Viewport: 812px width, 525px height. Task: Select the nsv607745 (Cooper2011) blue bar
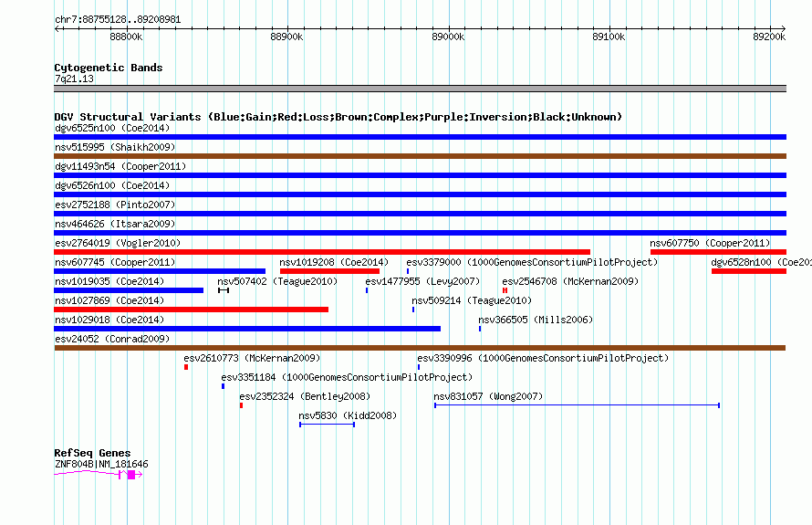click(160, 271)
